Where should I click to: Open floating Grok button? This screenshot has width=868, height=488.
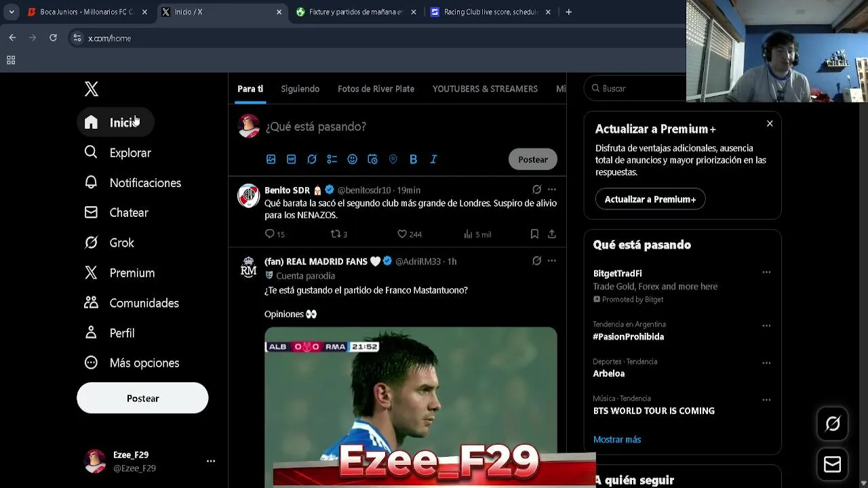[x=833, y=424]
